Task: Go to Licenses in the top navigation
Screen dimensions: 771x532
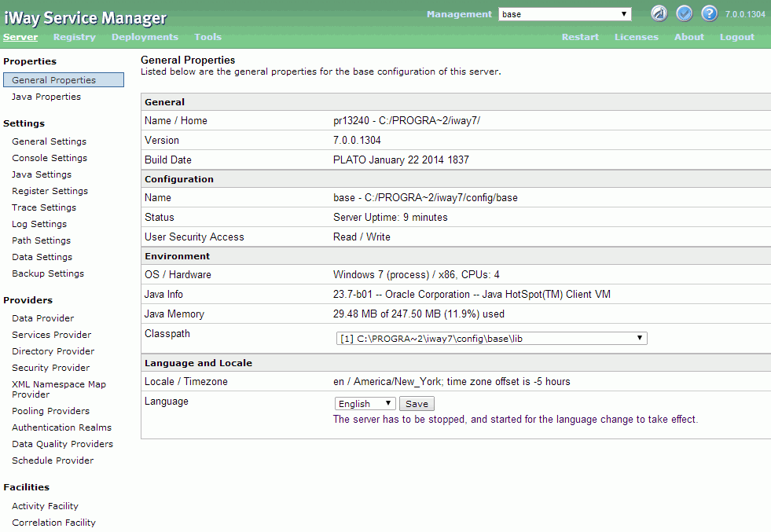Action: coord(637,37)
